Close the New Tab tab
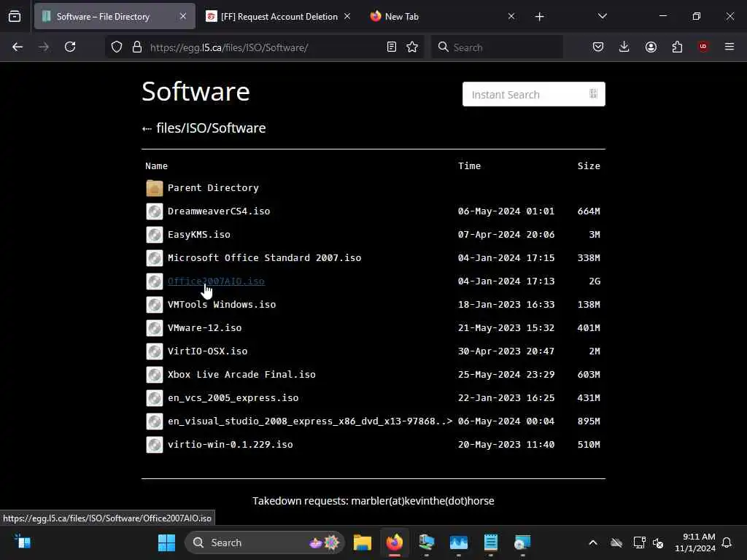The image size is (747, 560). pyautogui.click(x=511, y=17)
